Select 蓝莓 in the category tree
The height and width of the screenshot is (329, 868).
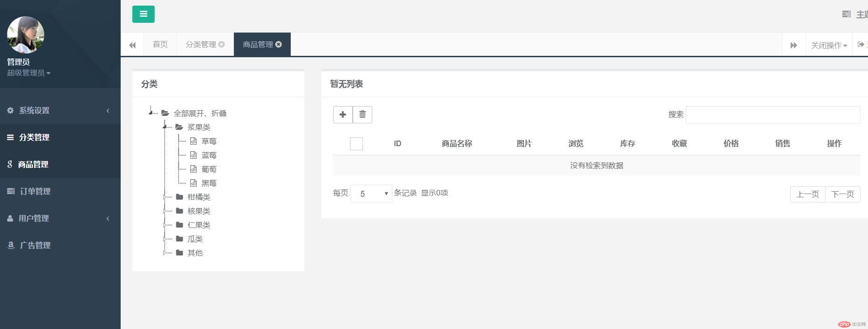point(209,155)
